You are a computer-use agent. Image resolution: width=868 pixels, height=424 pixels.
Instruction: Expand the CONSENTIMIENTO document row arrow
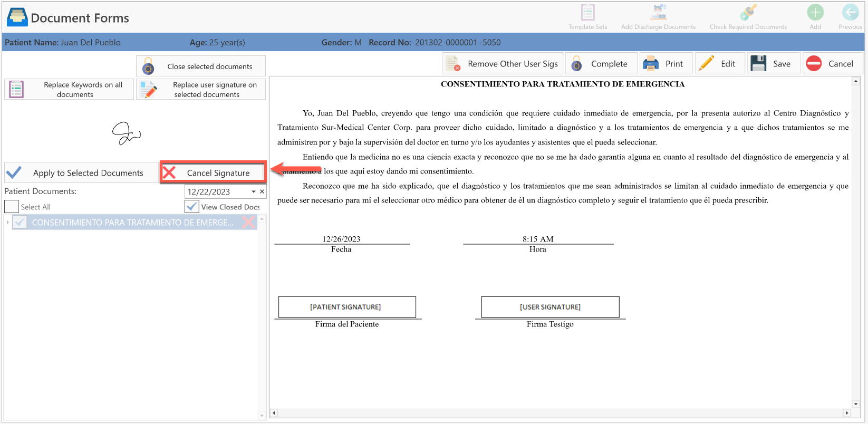8,222
